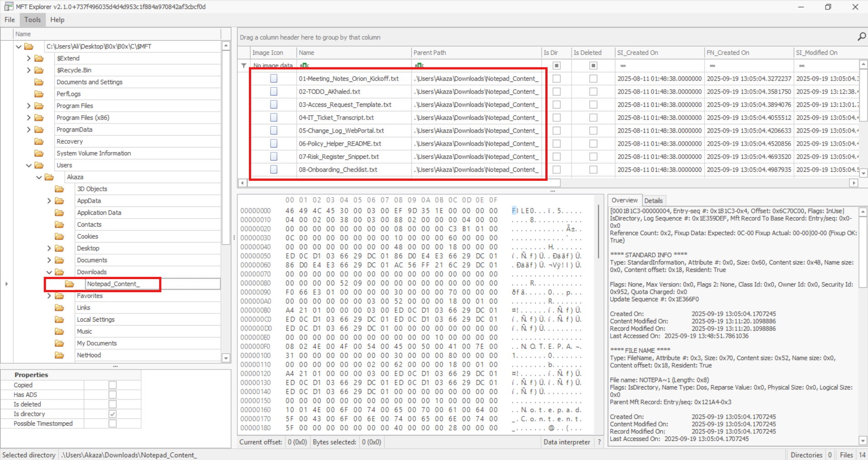Click the tree panel scroll-down arrow
The width and height of the screenshot is (868, 460).
coord(226,358)
